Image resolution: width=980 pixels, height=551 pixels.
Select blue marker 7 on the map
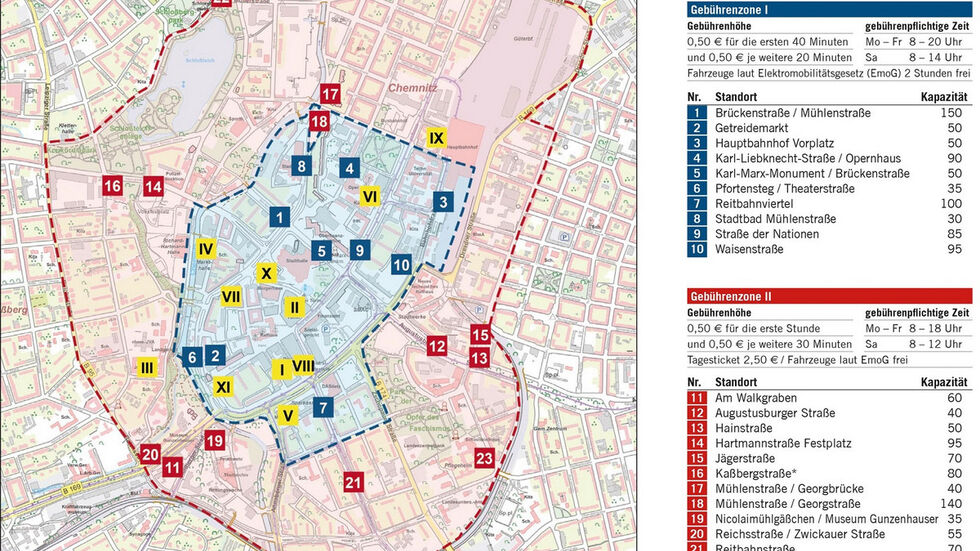(322, 407)
